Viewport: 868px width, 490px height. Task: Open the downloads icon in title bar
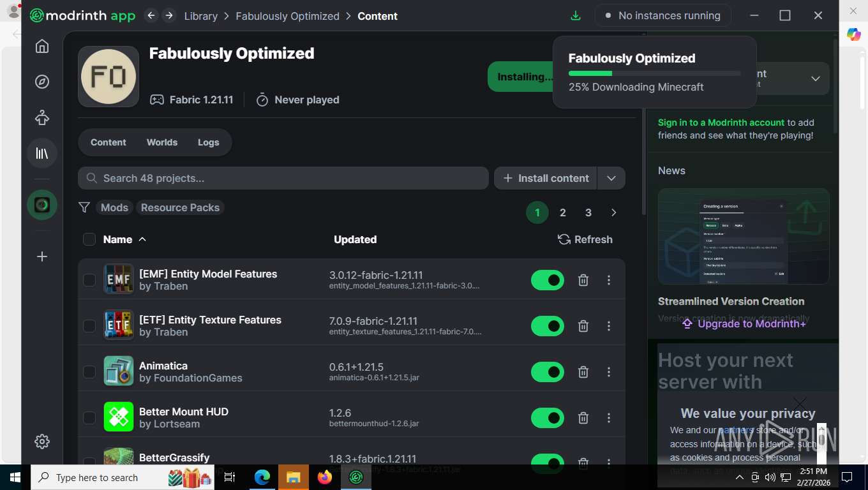point(576,15)
